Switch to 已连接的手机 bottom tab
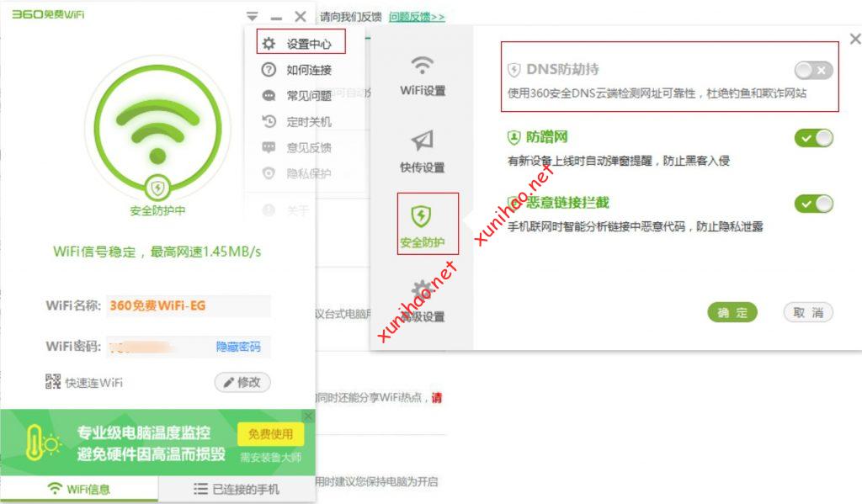 (237, 489)
